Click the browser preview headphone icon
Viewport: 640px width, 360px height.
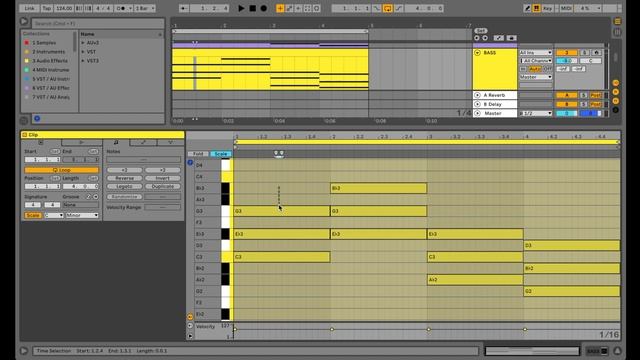click(37, 118)
